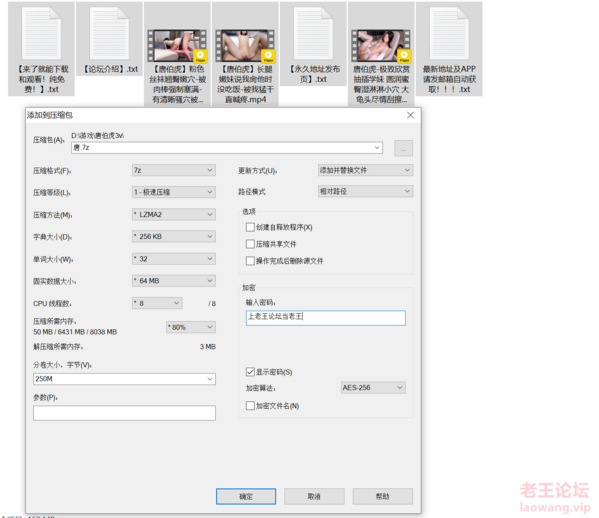The image size is (599, 518).
Task: Click the 确定 button
Action: click(x=246, y=496)
